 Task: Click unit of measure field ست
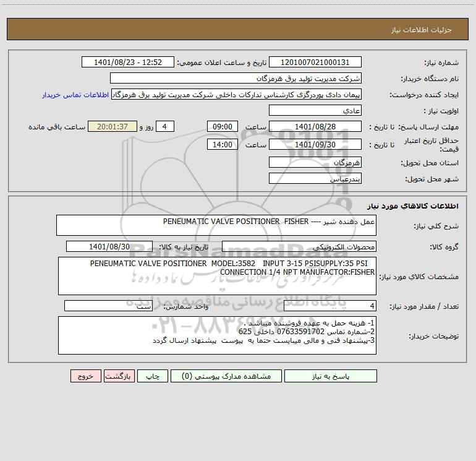click(x=108, y=306)
